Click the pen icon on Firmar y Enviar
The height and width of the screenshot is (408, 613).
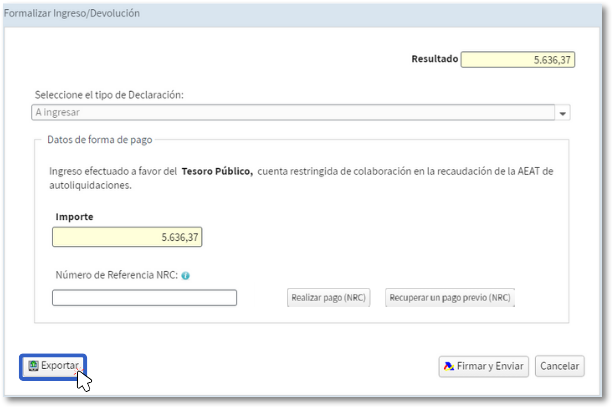tap(449, 367)
